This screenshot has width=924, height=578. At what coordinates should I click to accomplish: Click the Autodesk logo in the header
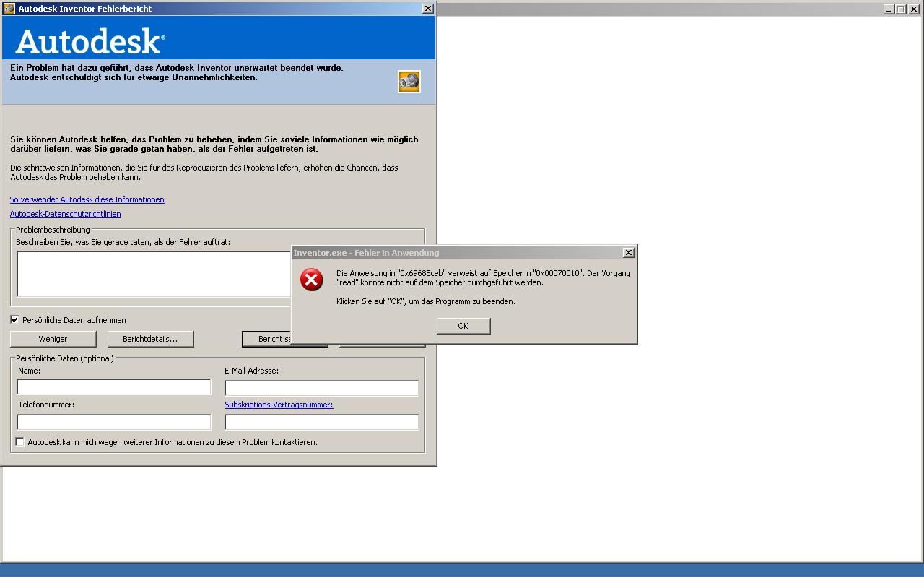point(90,41)
